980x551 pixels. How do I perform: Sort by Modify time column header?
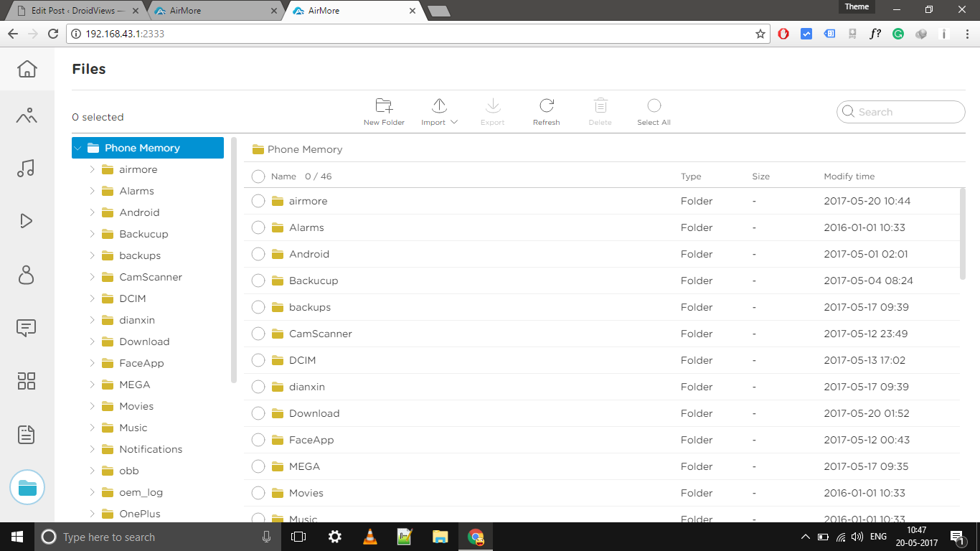tap(849, 176)
